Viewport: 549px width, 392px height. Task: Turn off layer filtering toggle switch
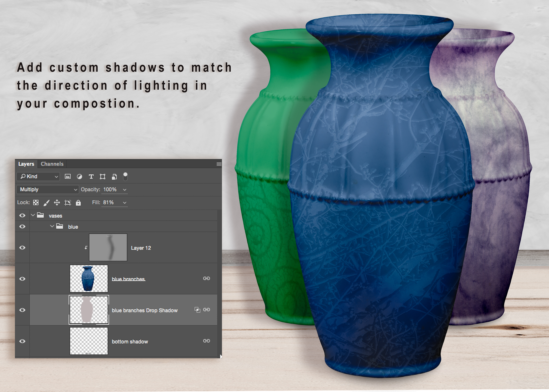point(125,176)
